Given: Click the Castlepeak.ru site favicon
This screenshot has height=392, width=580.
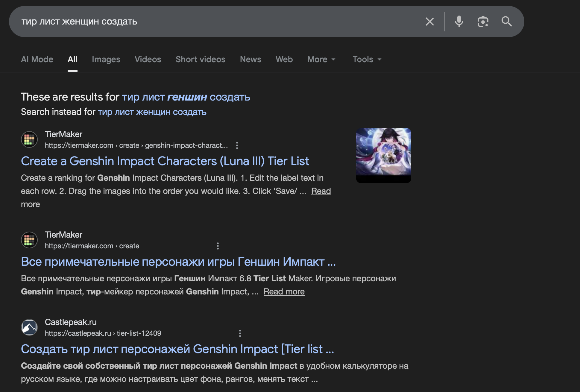Looking at the screenshot, I should pos(29,327).
